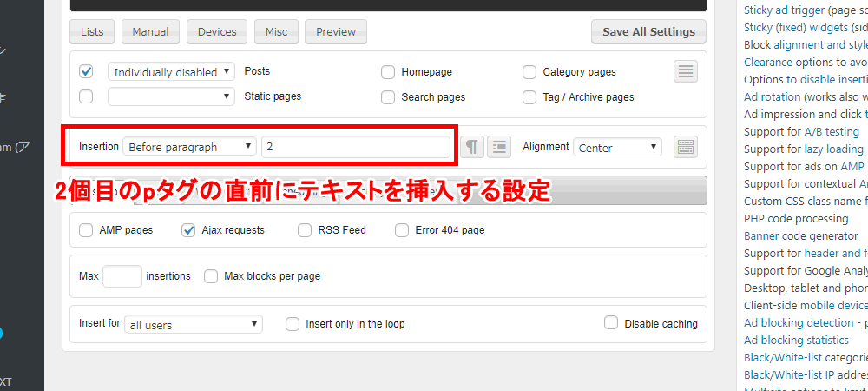
Task: Open the Individually disabled dropdown
Action: pyautogui.click(x=171, y=72)
